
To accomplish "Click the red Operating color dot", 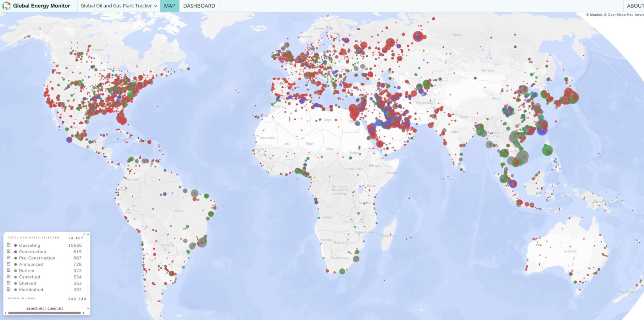I will pyautogui.click(x=15, y=245).
